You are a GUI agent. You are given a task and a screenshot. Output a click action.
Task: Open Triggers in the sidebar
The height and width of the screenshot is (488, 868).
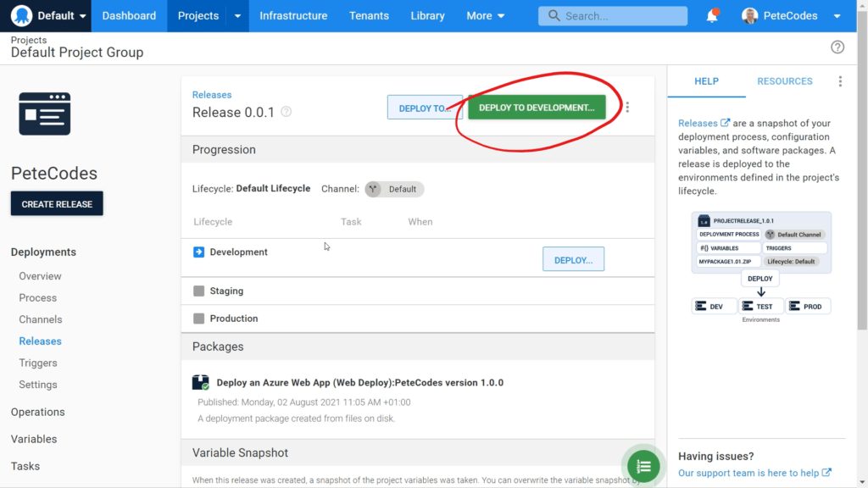pyautogui.click(x=37, y=363)
